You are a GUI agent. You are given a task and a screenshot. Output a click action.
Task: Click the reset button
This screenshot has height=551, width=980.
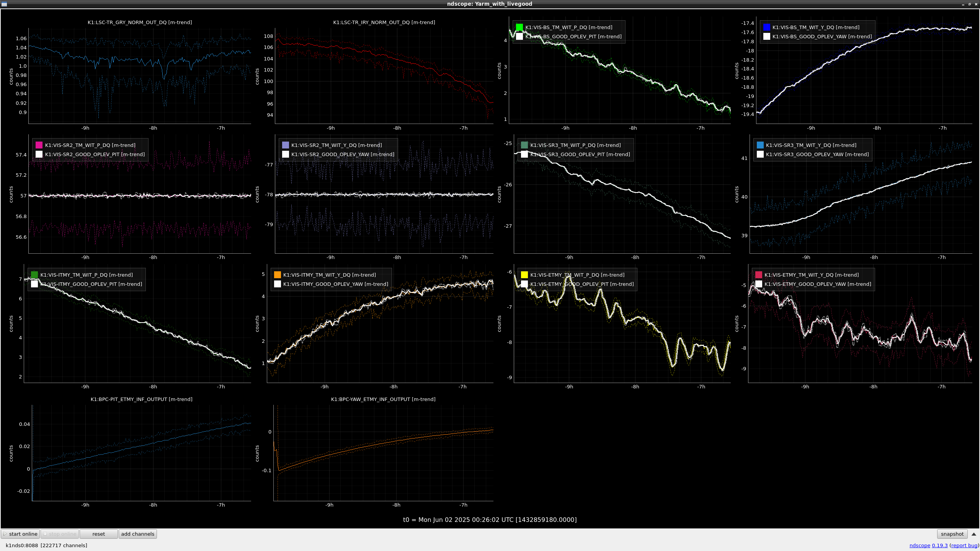click(x=98, y=534)
